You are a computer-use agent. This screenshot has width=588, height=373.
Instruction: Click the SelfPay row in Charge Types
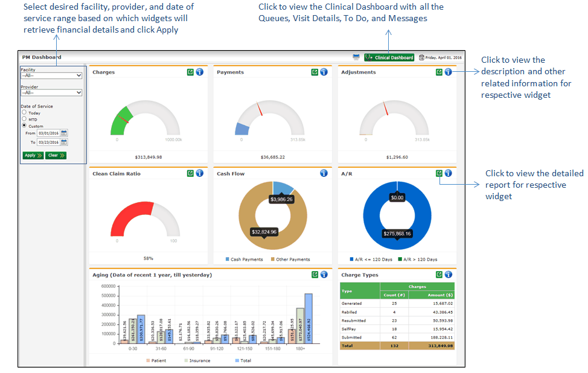coord(397,329)
